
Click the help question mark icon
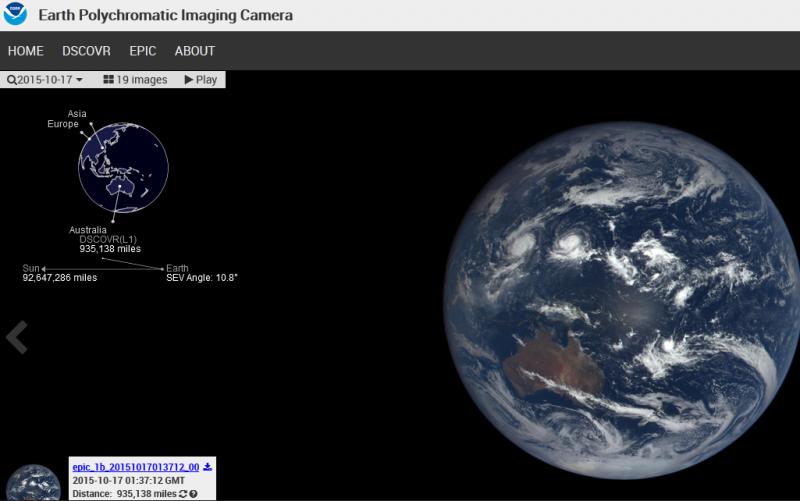[x=193, y=494]
